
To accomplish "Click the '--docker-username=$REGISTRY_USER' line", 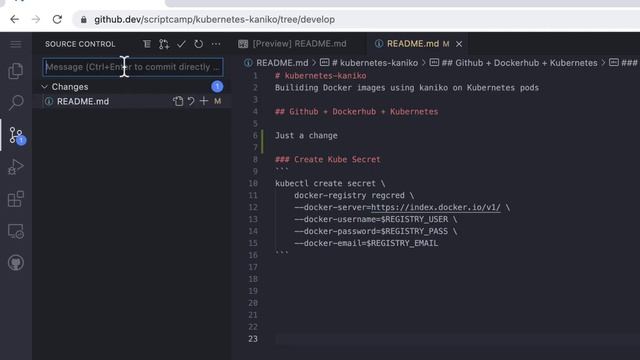I will point(376,220).
